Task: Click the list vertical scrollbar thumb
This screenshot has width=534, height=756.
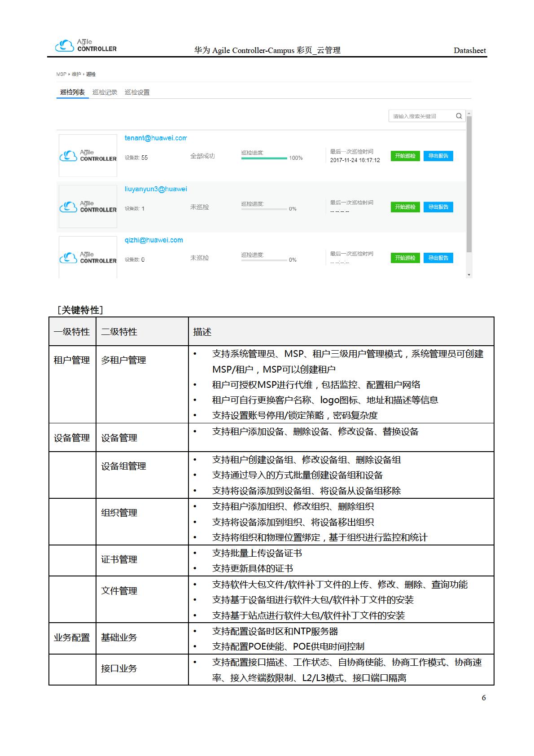Action: tap(469, 184)
